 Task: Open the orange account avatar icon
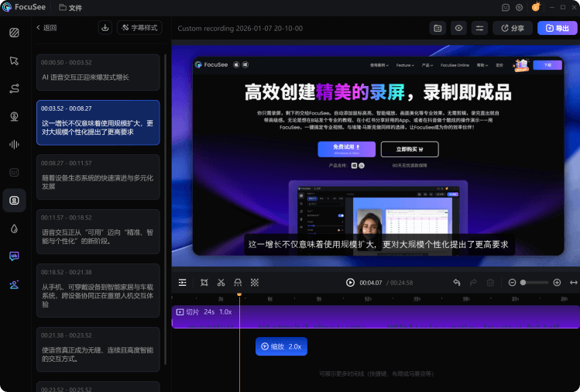coord(536,7)
